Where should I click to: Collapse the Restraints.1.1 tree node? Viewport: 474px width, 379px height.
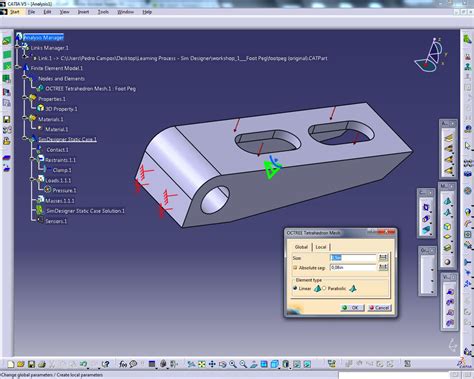(32, 160)
